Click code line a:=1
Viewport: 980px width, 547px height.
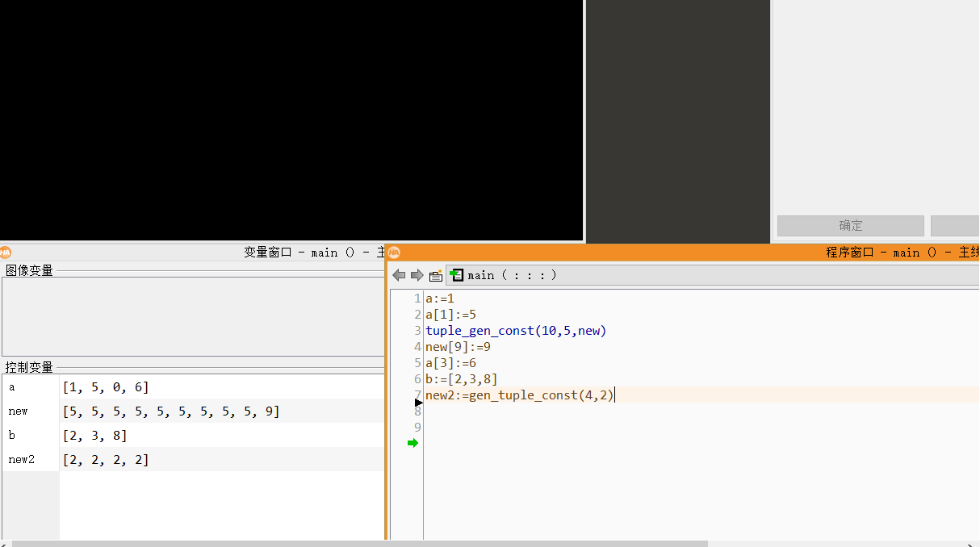click(440, 299)
